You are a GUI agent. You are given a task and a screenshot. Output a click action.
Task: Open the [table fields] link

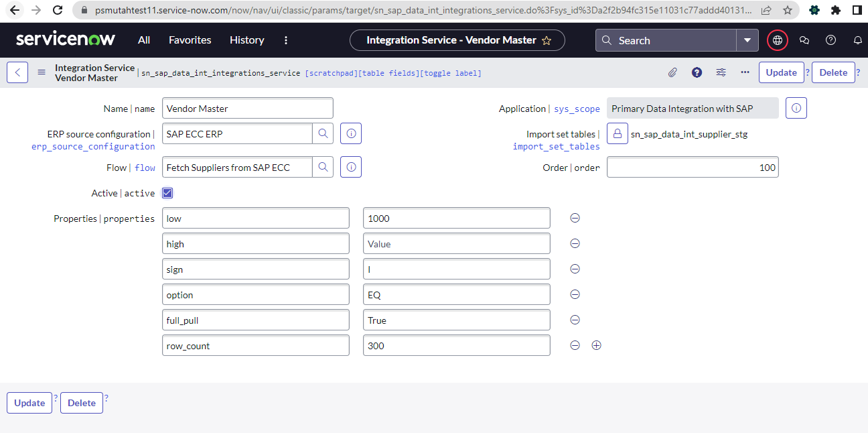389,73
